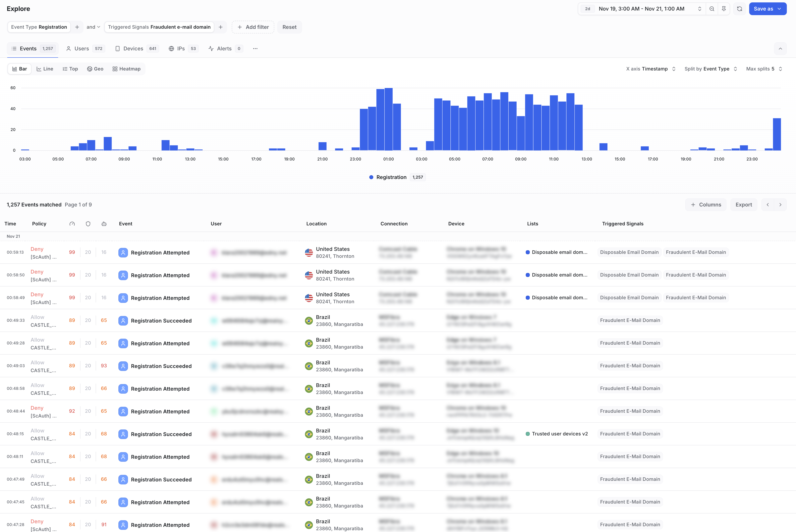Click the Add filter button

coord(253,27)
